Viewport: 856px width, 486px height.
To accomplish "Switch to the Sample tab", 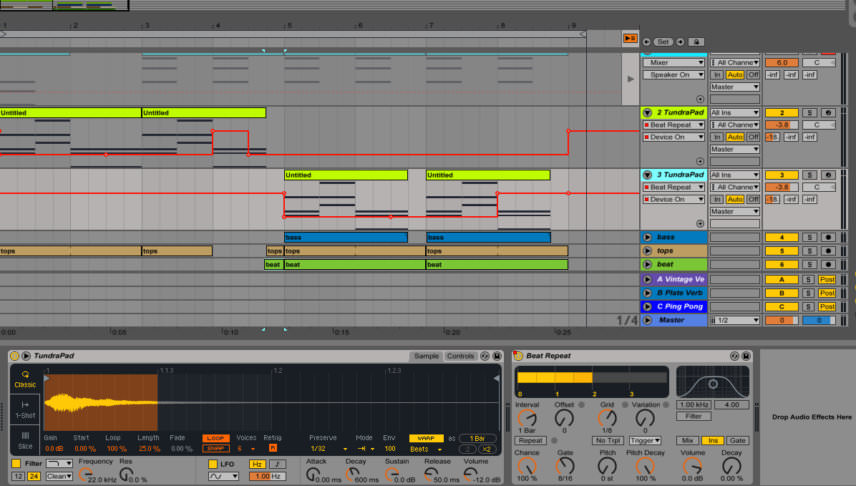I will pyautogui.click(x=426, y=356).
